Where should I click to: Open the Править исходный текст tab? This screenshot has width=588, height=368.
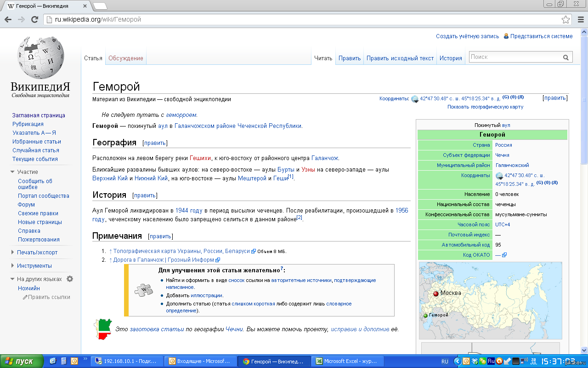click(400, 58)
